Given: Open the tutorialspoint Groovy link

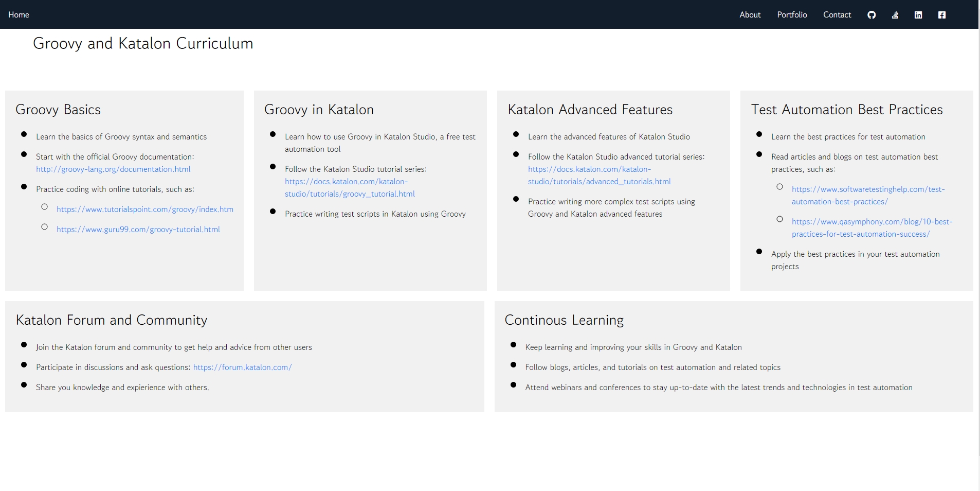Looking at the screenshot, I should pos(145,209).
